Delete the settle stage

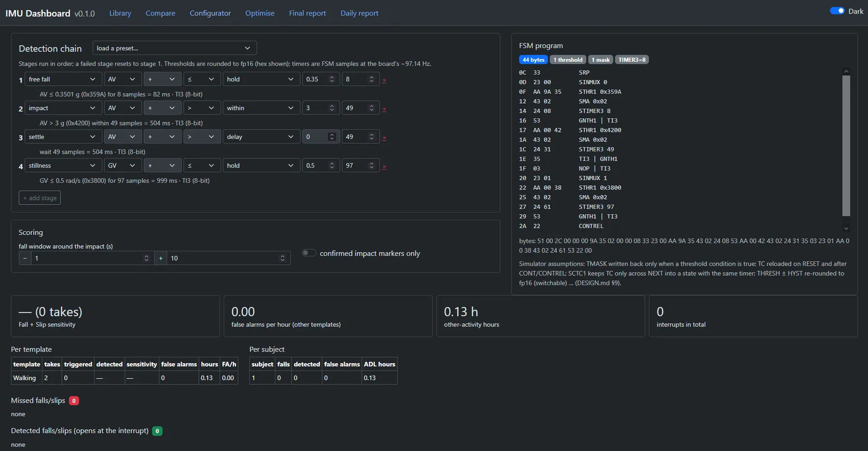point(384,137)
